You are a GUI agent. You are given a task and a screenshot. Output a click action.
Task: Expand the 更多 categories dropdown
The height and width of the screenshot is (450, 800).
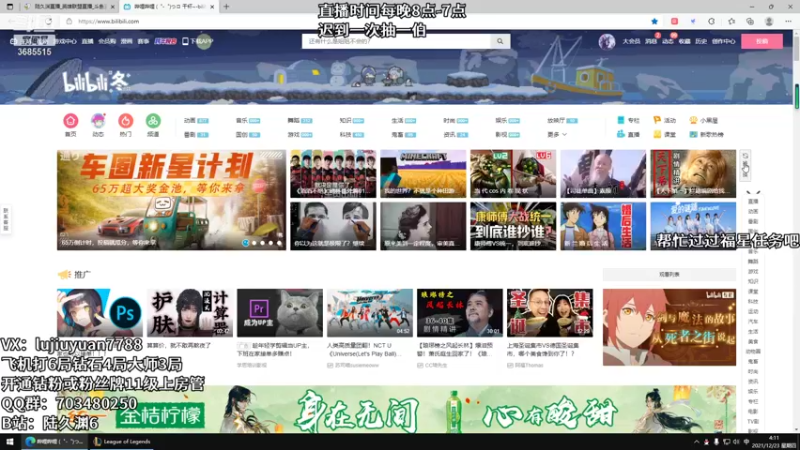(557, 135)
